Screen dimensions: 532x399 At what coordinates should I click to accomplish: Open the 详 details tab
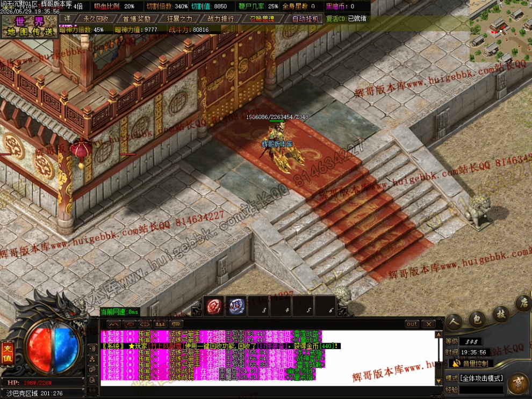pyautogui.click(x=68, y=18)
